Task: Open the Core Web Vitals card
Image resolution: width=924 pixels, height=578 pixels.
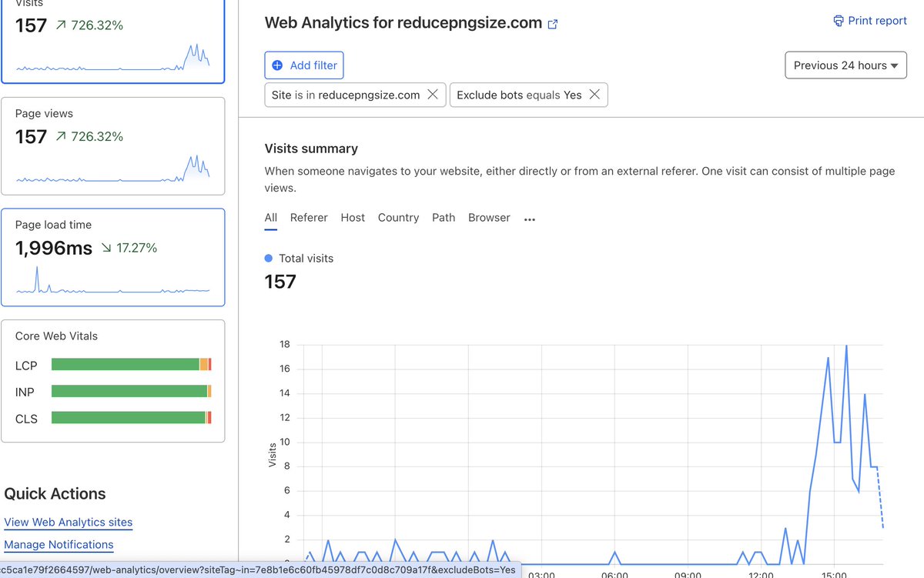Action: pos(113,381)
